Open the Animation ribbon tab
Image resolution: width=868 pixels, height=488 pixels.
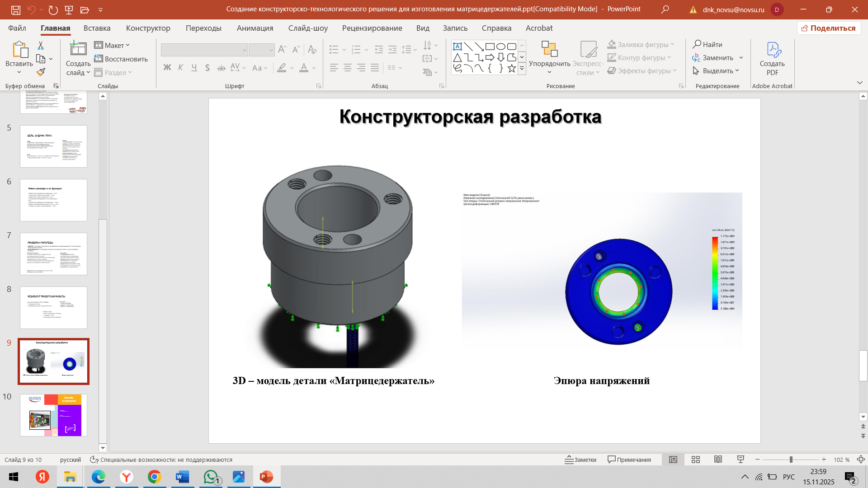click(x=255, y=28)
